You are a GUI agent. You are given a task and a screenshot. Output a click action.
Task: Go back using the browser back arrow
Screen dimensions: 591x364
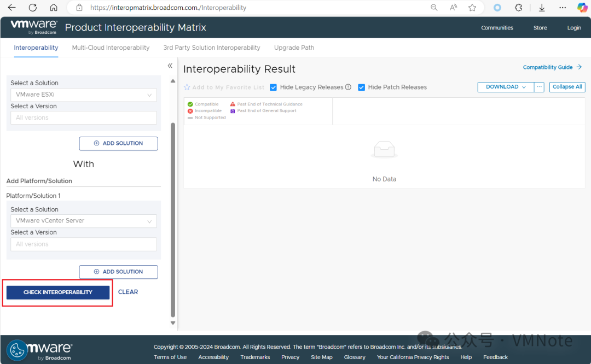(x=11, y=8)
